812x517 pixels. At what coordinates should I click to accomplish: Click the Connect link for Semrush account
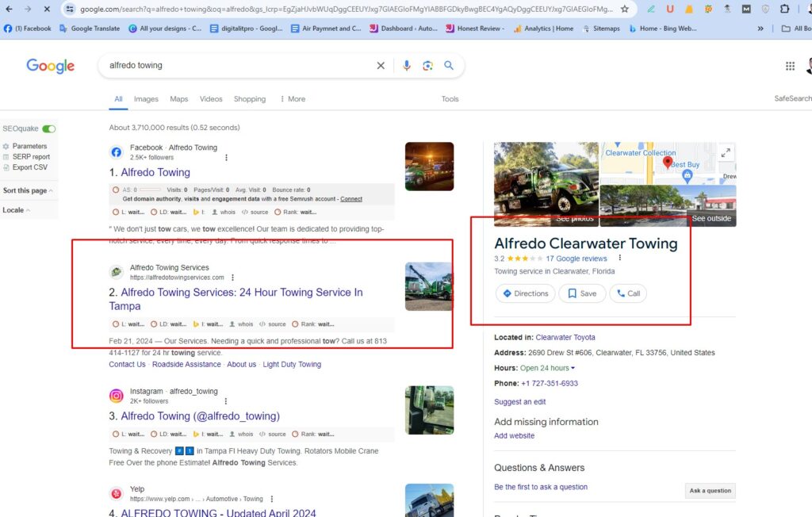(351, 199)
